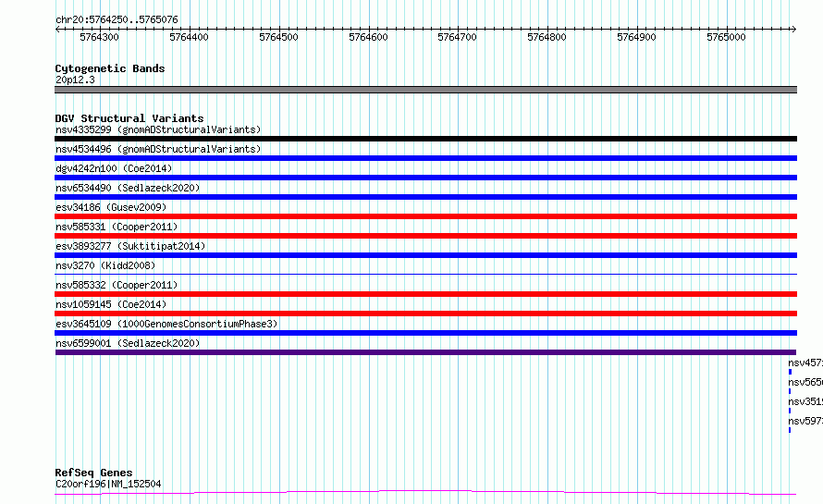
Task: Select the red esv34186 variant bar
Action: click(425, 216)
